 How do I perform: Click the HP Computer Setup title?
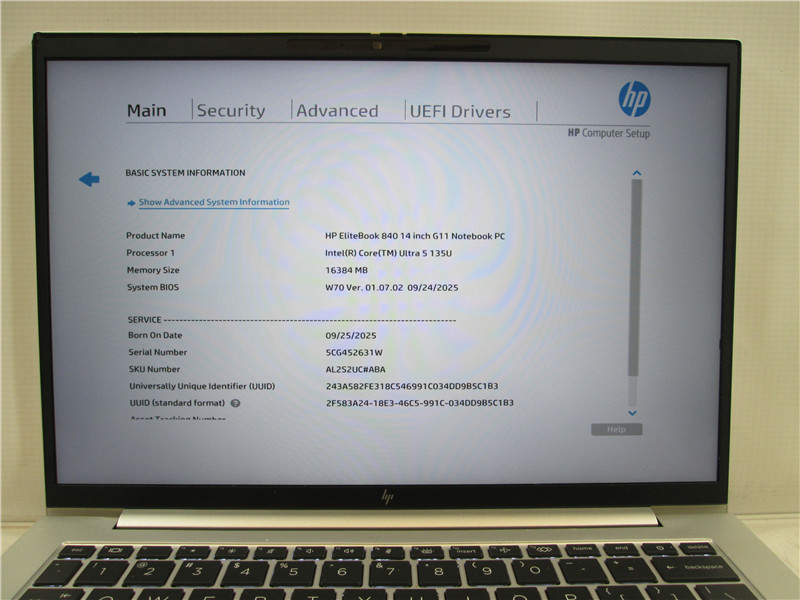(x=609, y=133)
